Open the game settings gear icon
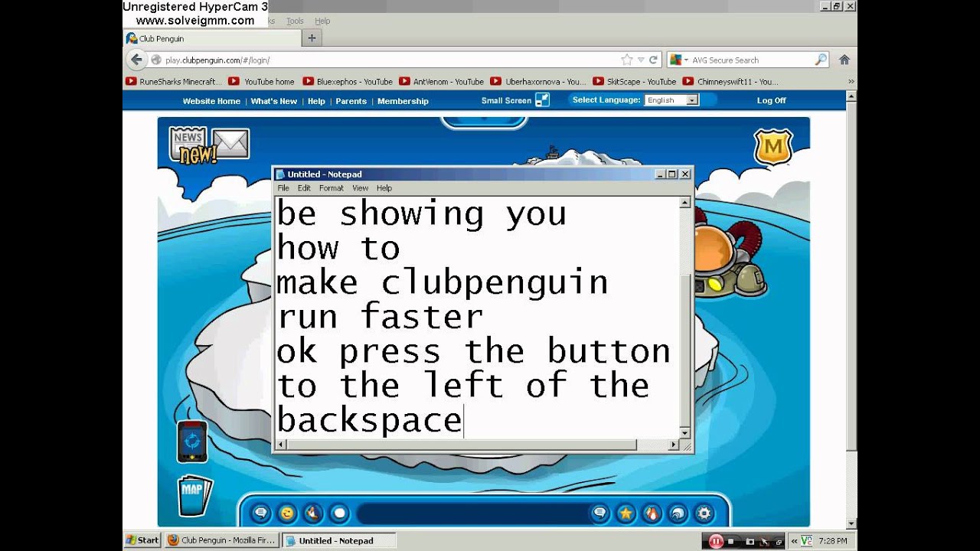Screen dimensions: 980x551 pos(703,513)
